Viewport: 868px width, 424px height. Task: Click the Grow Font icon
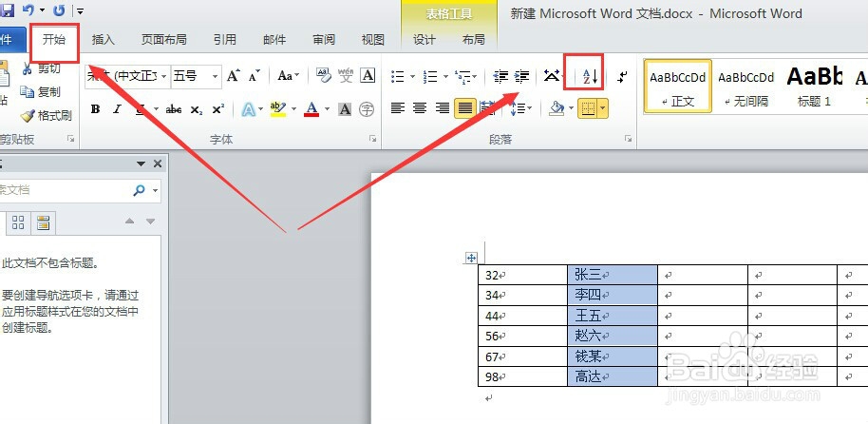click(234, 76)
